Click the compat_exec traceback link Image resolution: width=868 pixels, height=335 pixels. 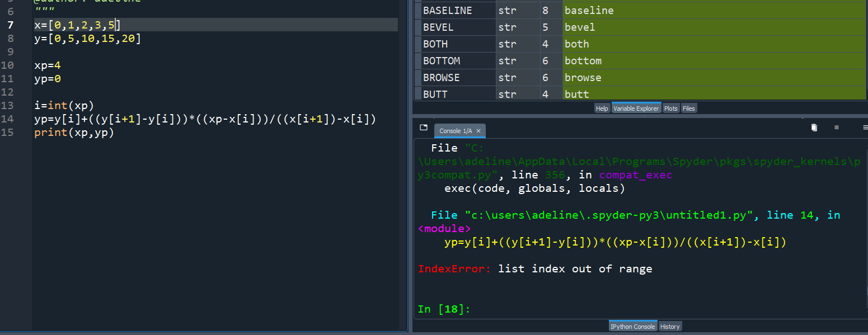coord(636,174)
